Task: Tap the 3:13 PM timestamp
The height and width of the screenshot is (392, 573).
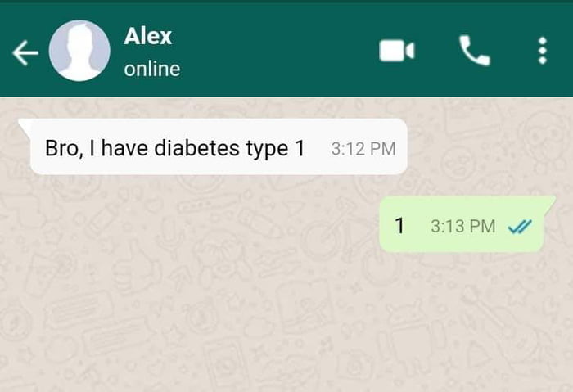Action: (463, 226)
